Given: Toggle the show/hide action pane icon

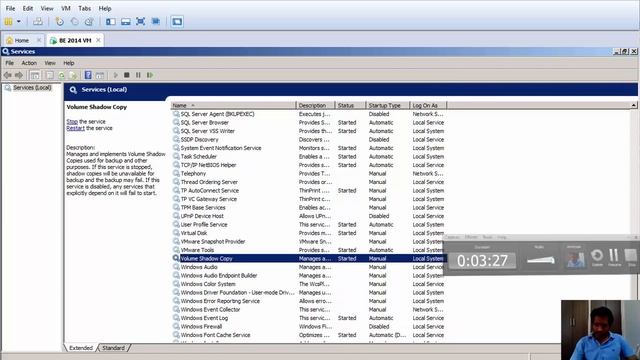Looking at the screenshot, I should pos(100,75).
